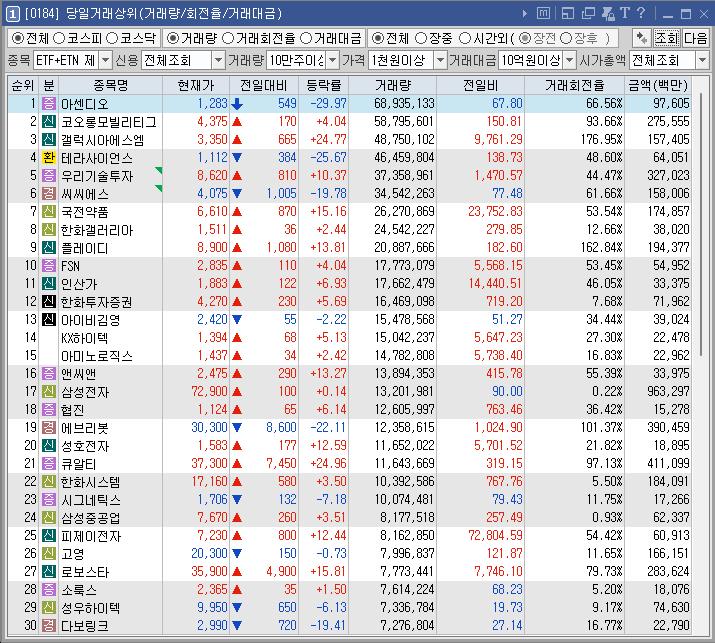The height and width of the screenshot is (643, 715).
Task: Click the 신 badge on 국전약품 row
Action: click(x=49, y=211)
